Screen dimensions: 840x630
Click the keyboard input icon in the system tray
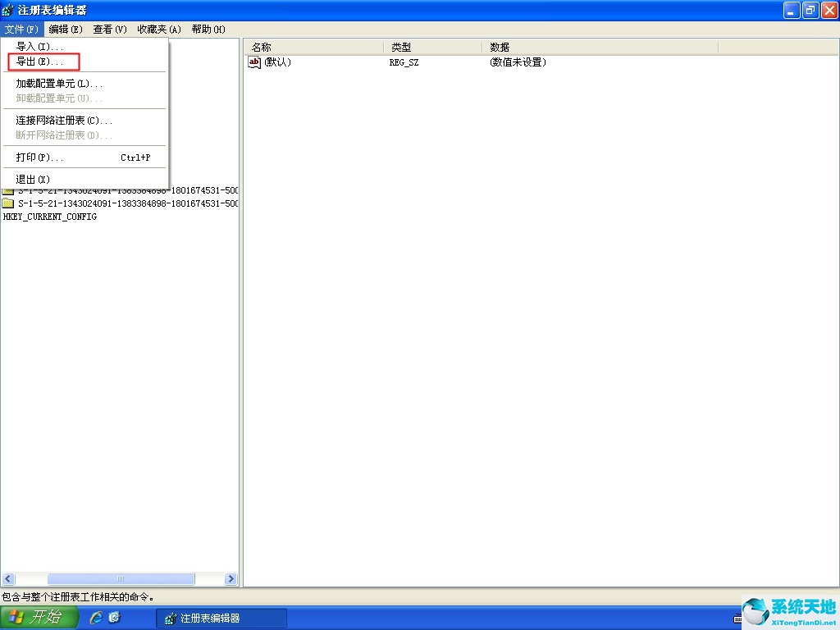pyautogui.click(x=737, y=618)
